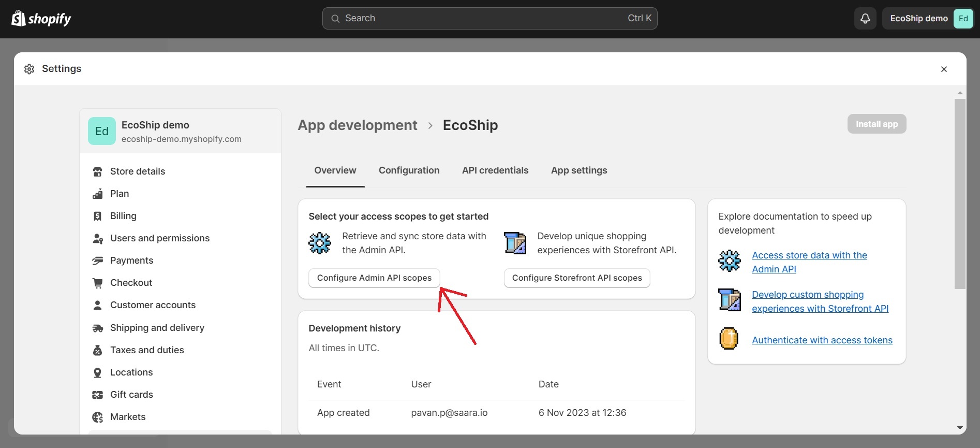The width and height of the screenshot is (980, 448).
Task: Open the App settings tab
Action: pos(578,170)
